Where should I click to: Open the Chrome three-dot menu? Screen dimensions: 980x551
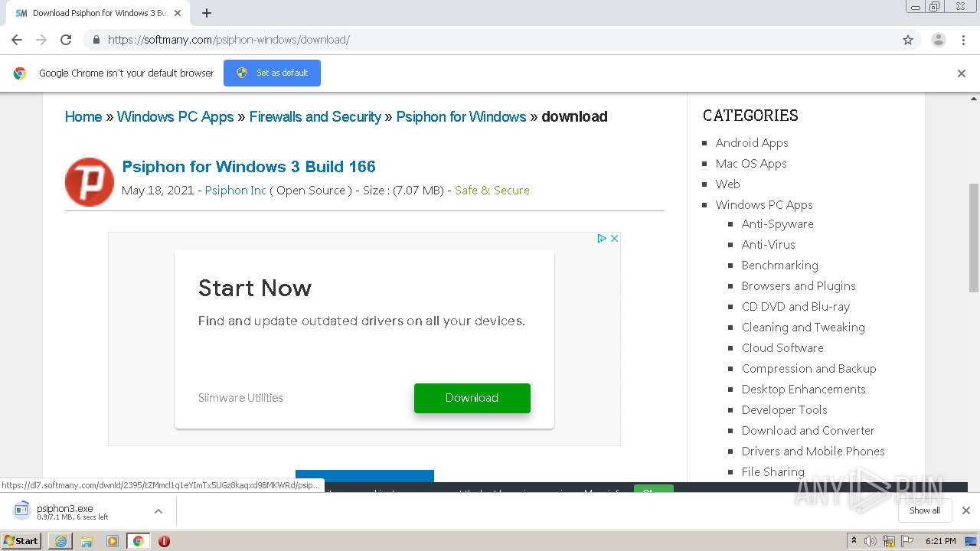click(963, 40)
